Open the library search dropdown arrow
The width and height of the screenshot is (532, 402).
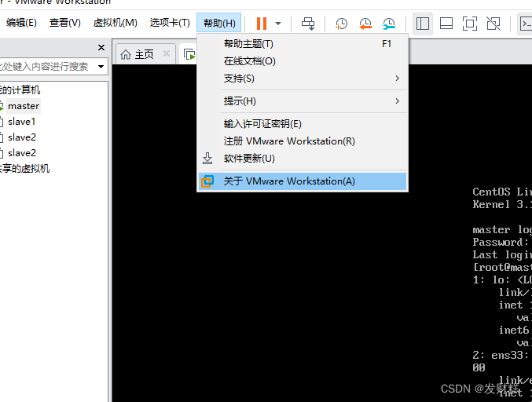tap(101, 67)
